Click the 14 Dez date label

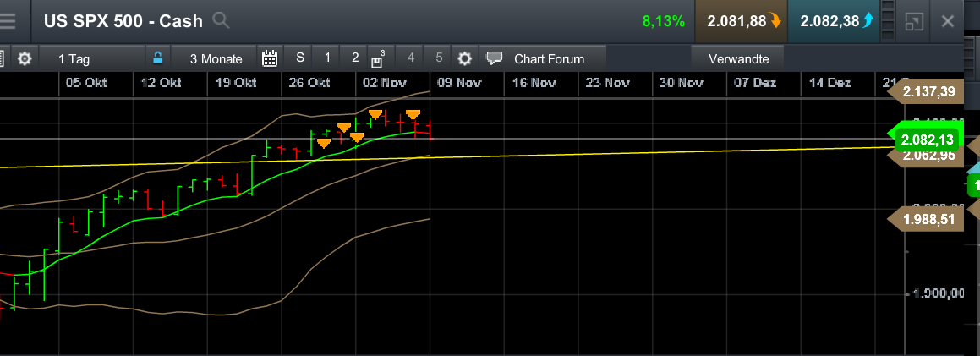[x=829, y=82]
